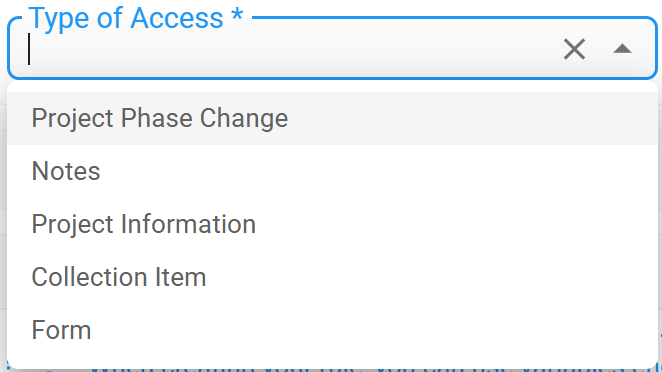Pick the Project Information option
The image size is (662, 372).
click(x=332, y=224)
